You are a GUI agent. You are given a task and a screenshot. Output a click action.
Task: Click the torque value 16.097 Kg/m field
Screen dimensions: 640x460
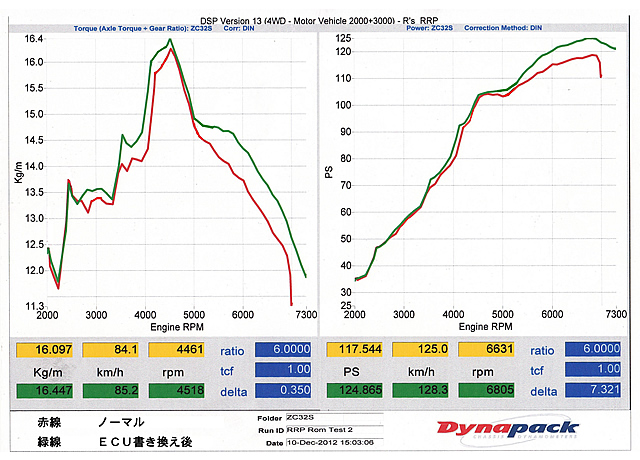click(x=44, y=350)
